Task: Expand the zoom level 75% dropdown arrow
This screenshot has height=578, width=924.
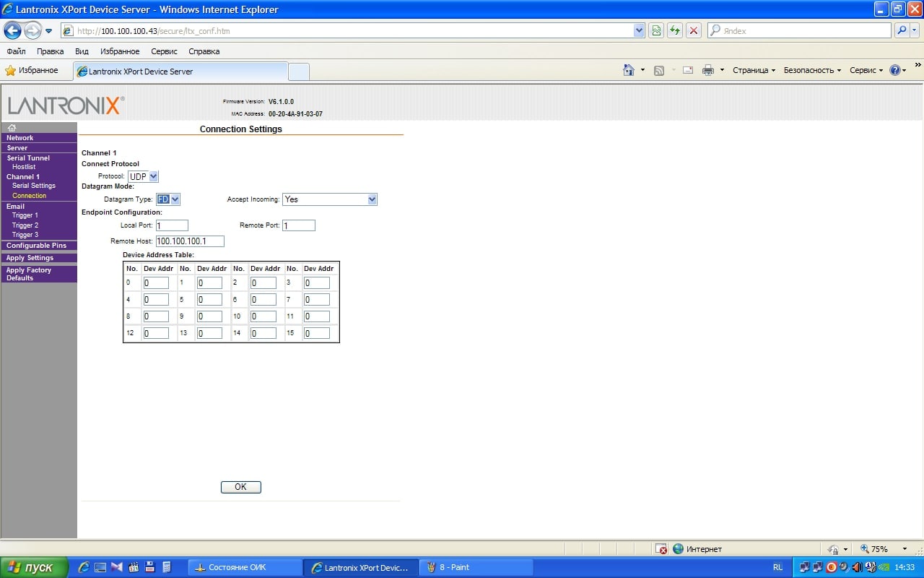Action: click(x=905, y=549)
